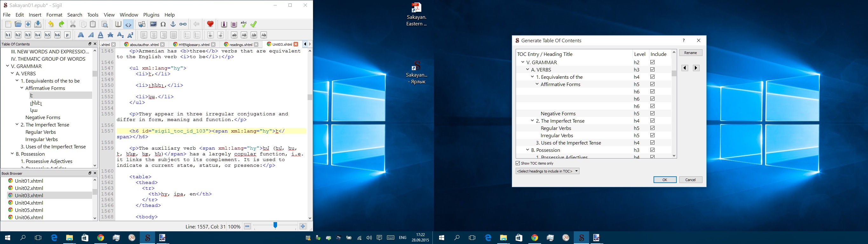
Task: Uncheck Include for V. GRAMMAR heading
Action: pyautogui.click(x=652, y=62)
